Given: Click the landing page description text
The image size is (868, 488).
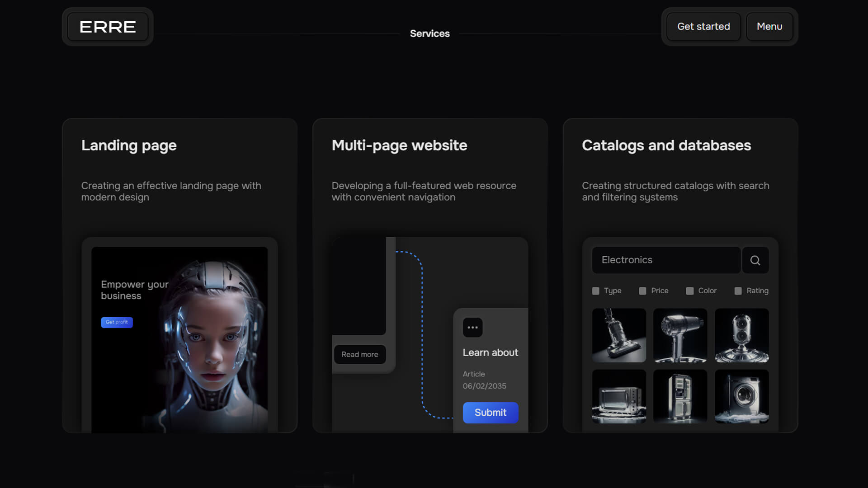Looking at the screenshot, I should 171,192.
